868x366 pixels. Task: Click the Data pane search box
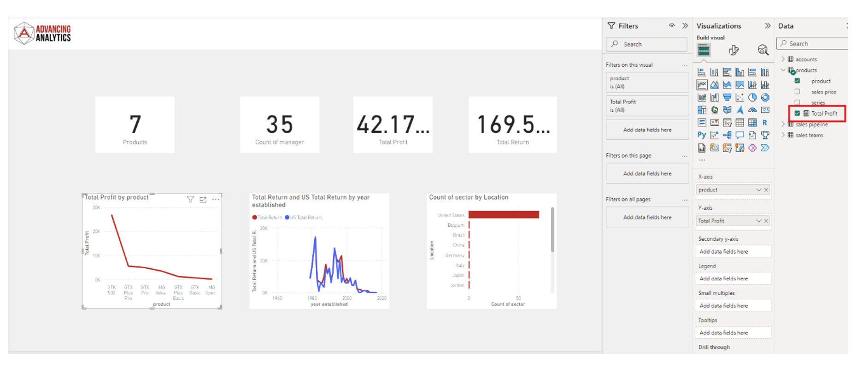tap(813, 44)
